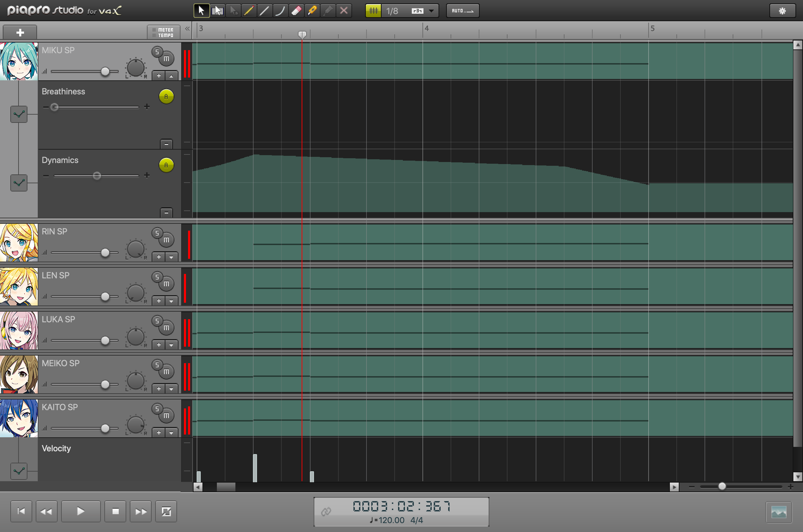
Task: Click the delete X tool
Action: [x=344, y=11]
